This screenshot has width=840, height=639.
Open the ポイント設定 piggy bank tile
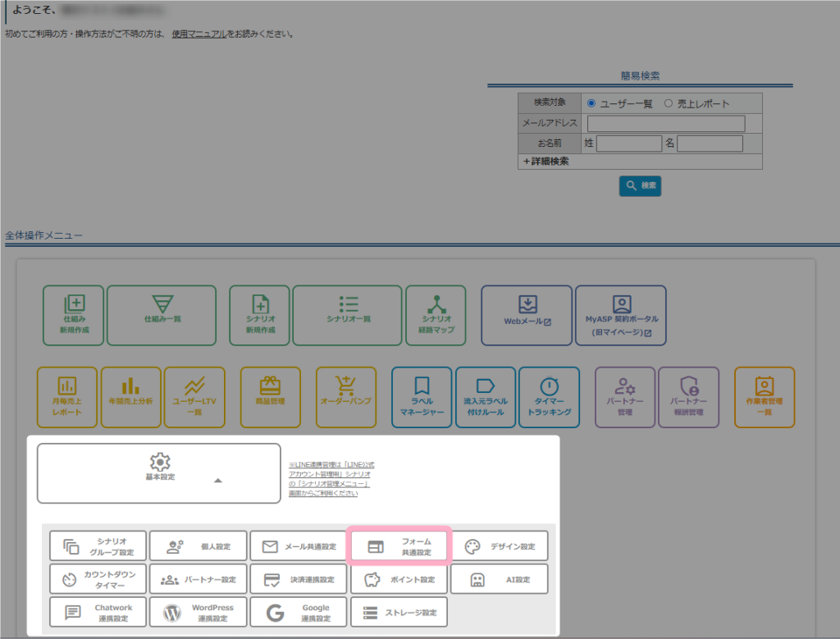tap(399, 579)
